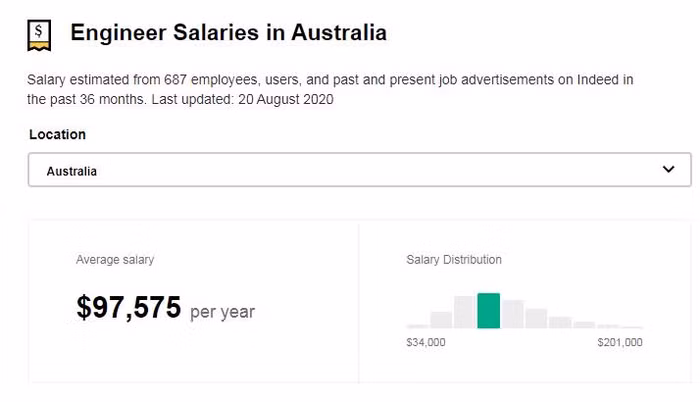This screenshot has height=402, width=700.
Task: Click the second gray bar right of green
Action: [x=536, y=318]
